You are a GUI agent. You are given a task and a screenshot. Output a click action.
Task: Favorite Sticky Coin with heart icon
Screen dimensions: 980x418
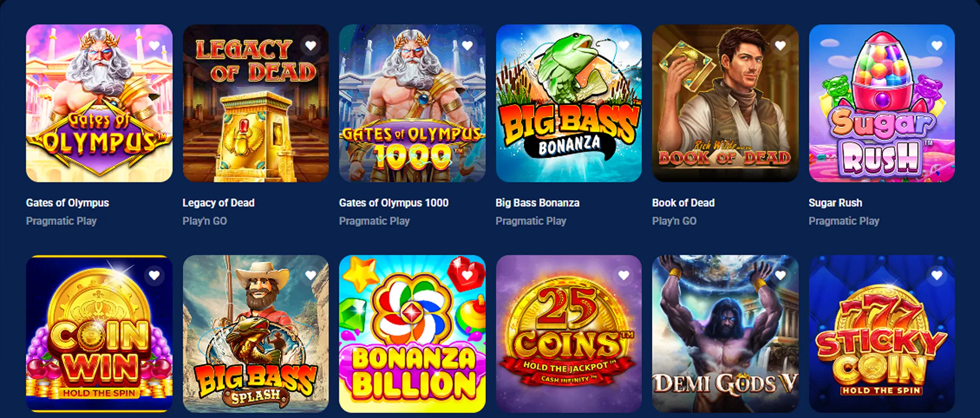[x=937, y=275]
